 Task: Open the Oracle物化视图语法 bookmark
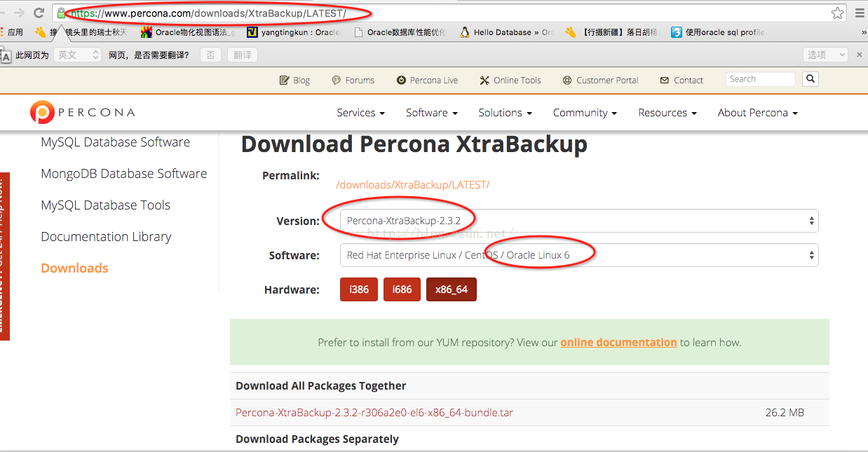click(x=188, y=32)
